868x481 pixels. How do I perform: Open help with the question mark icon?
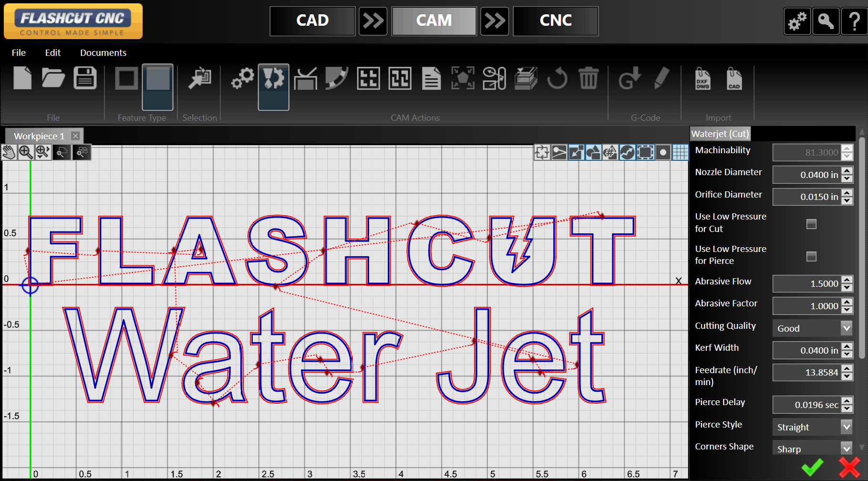point(855,21)
